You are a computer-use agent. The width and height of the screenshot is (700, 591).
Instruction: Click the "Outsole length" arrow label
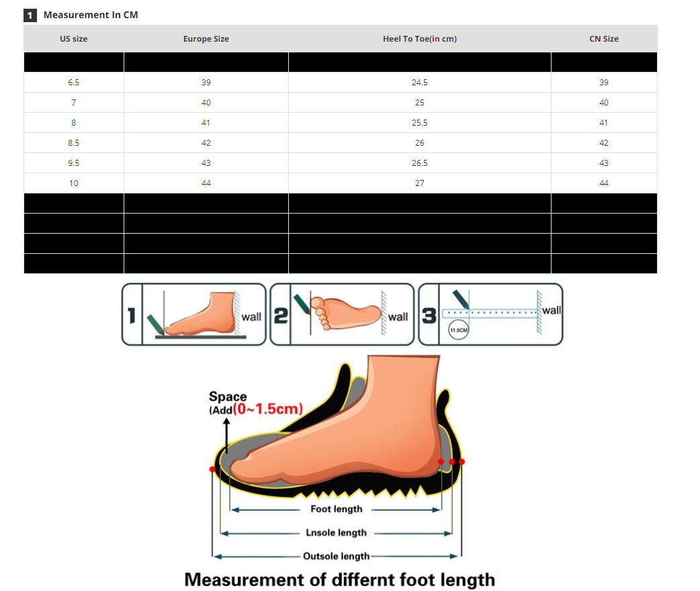(x=336, y=556)
